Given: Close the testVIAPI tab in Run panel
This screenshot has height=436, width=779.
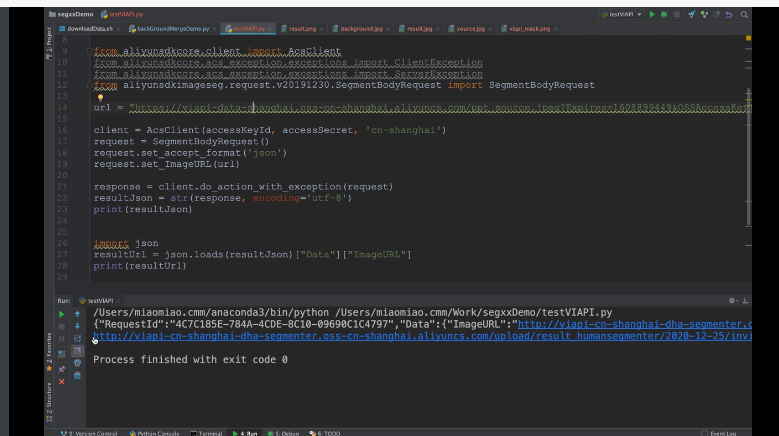Looking at the screenshot, I should pyautogui.click(x=118, y=301).
